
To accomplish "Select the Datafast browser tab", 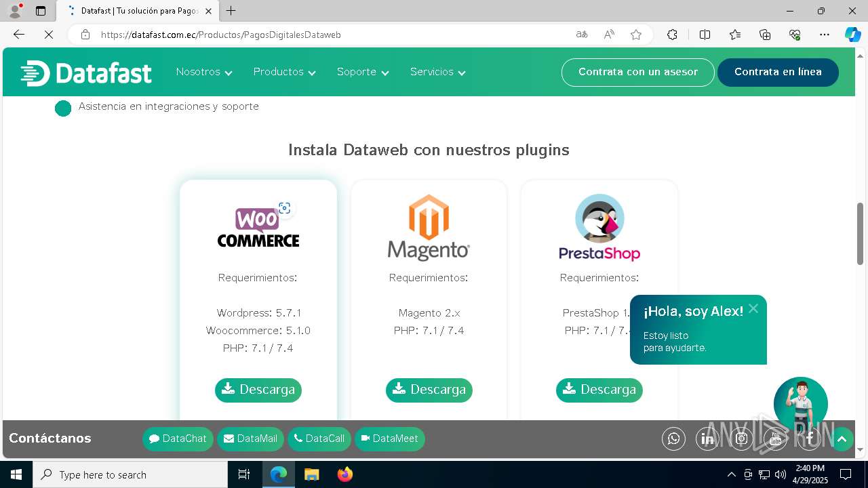I will tap(138, 11).
